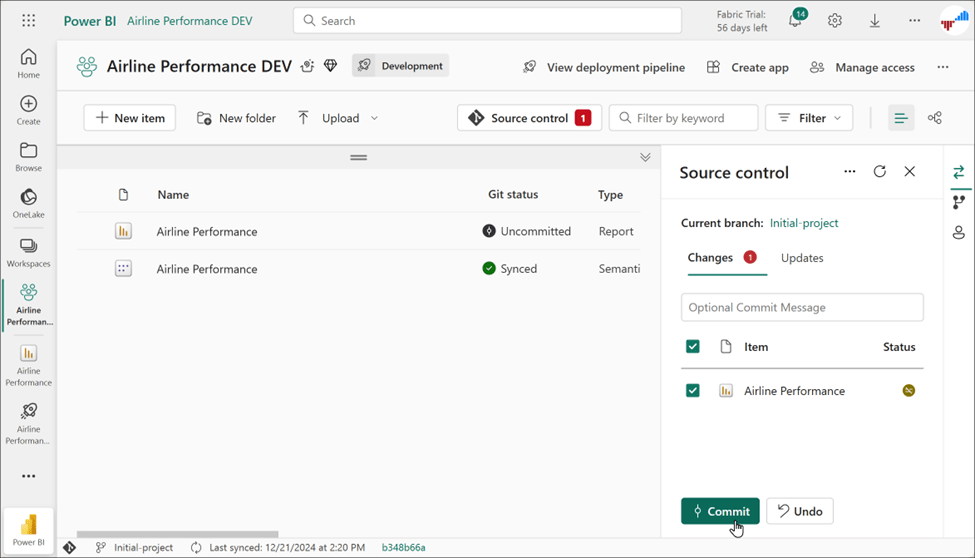The image size is (975, 558).
Task: Click Create app
Action: pyautogui.click(x=747, y=67)
